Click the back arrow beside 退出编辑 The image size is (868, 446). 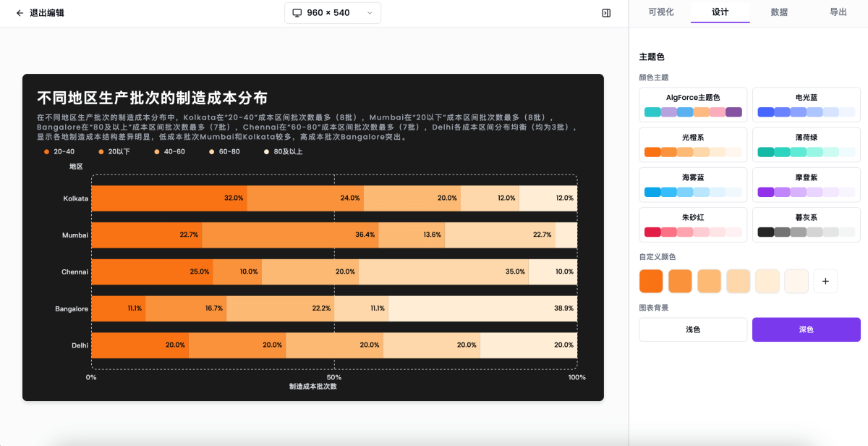(20, 13)
